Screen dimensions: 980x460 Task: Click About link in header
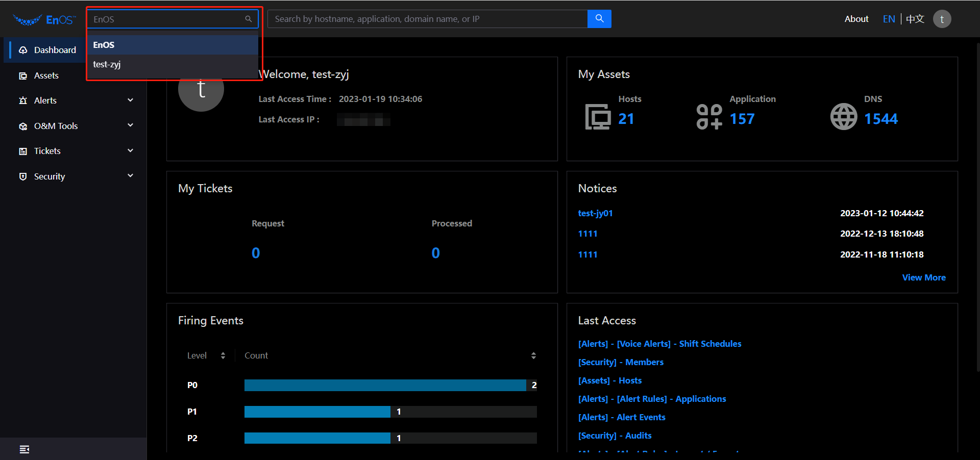point(856,19)
